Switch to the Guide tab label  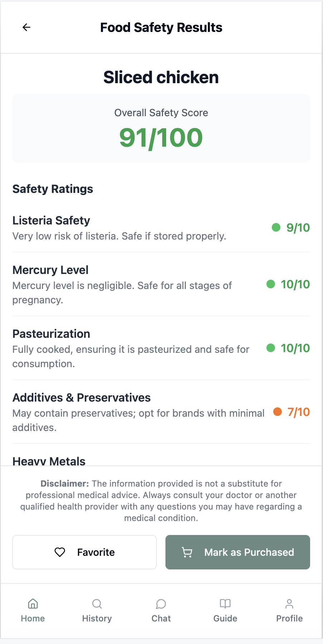tap(225, 619)
